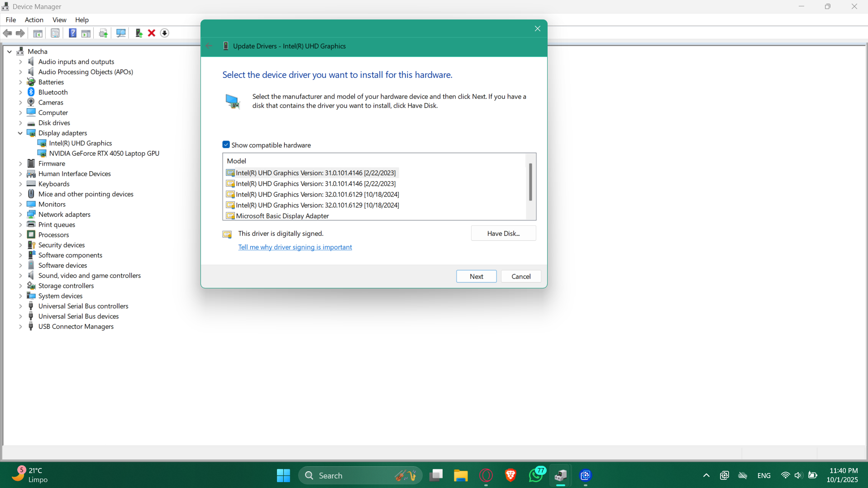
Task: Select Software devices in the tree
Action: [x=62, y=265]
